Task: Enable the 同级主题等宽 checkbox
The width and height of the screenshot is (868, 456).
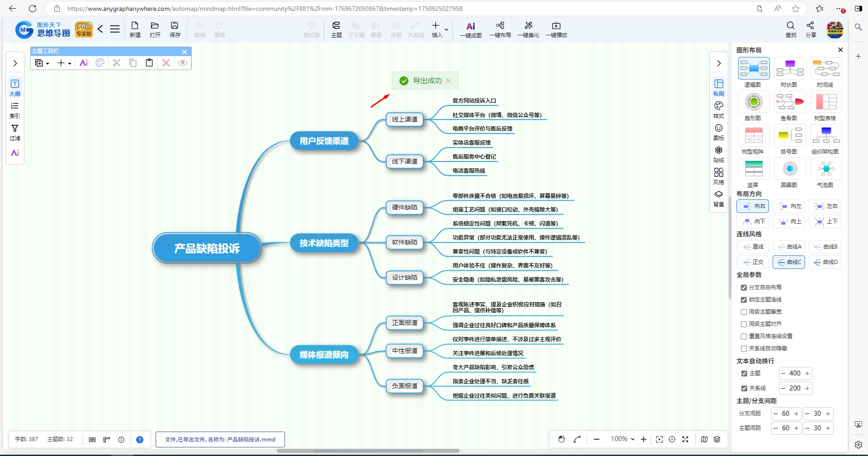Action: (744, 312)
